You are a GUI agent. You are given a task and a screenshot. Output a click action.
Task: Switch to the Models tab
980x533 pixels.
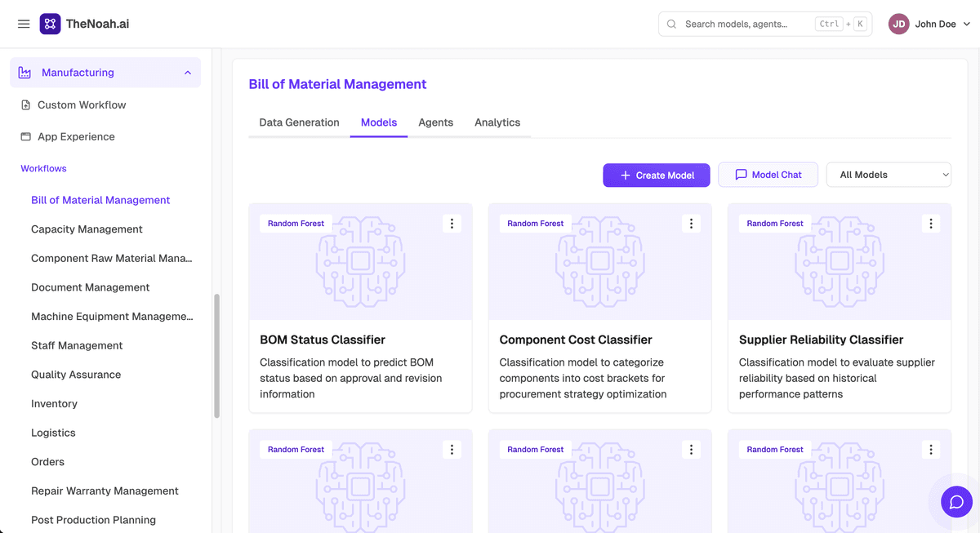click(379, 122)
